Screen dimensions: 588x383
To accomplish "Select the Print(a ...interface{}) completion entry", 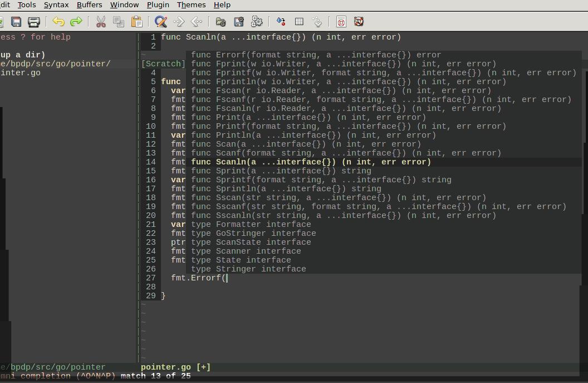I will [x=384, y=118].
